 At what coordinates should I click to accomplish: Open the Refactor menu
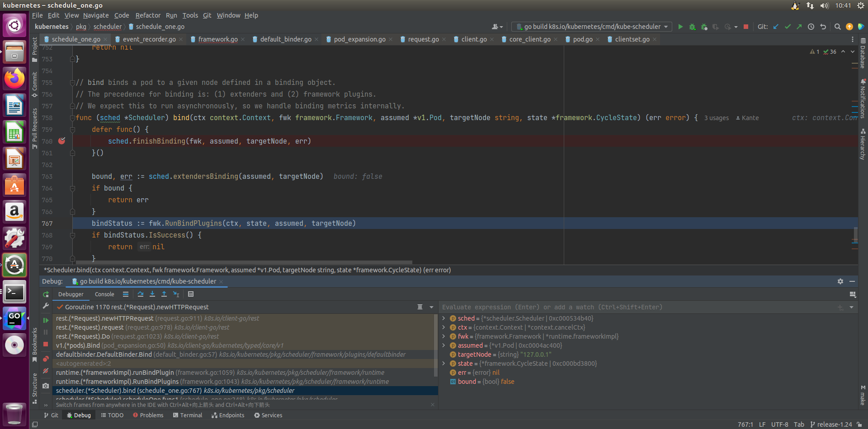148,15
